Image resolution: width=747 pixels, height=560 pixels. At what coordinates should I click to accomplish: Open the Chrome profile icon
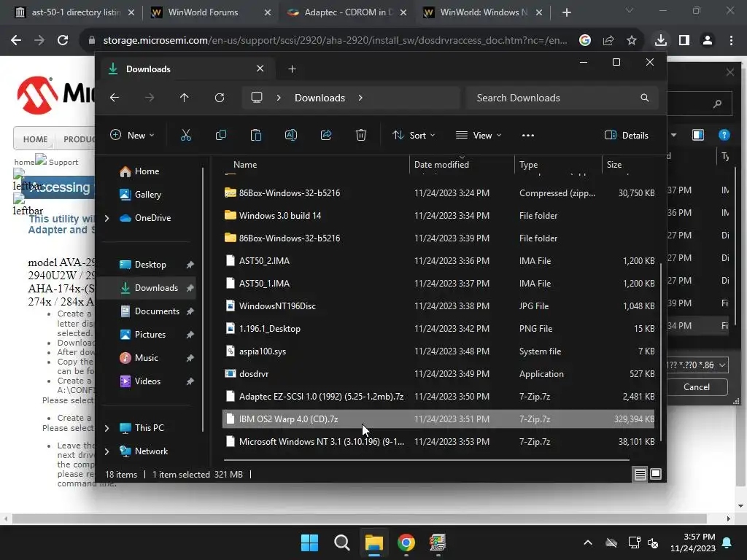pos(708,41)
